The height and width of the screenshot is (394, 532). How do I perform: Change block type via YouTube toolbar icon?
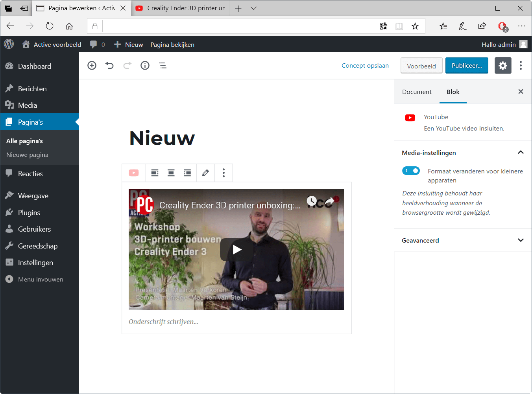coord(134,173)
